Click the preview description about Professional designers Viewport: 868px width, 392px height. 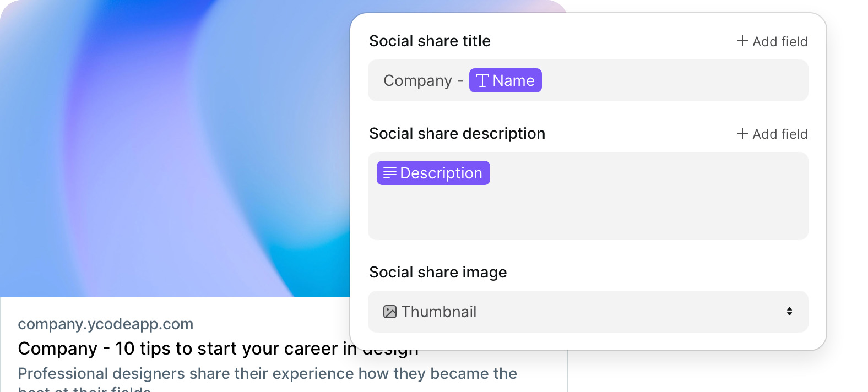point(267,380)
